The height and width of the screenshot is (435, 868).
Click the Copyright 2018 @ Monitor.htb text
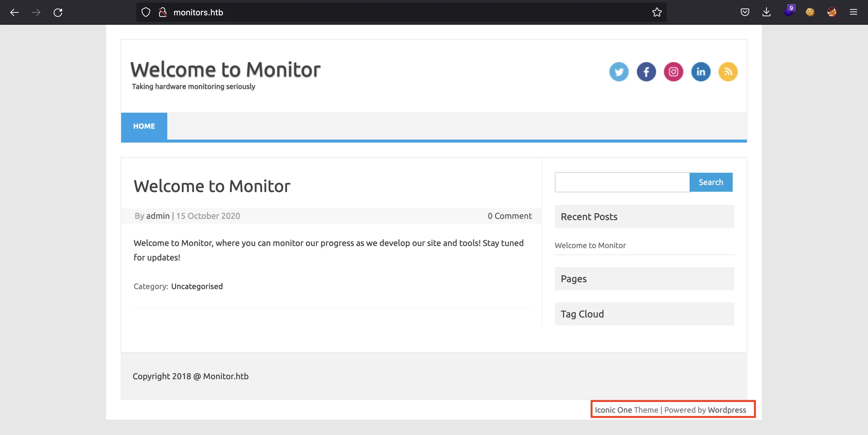point(190,377)
